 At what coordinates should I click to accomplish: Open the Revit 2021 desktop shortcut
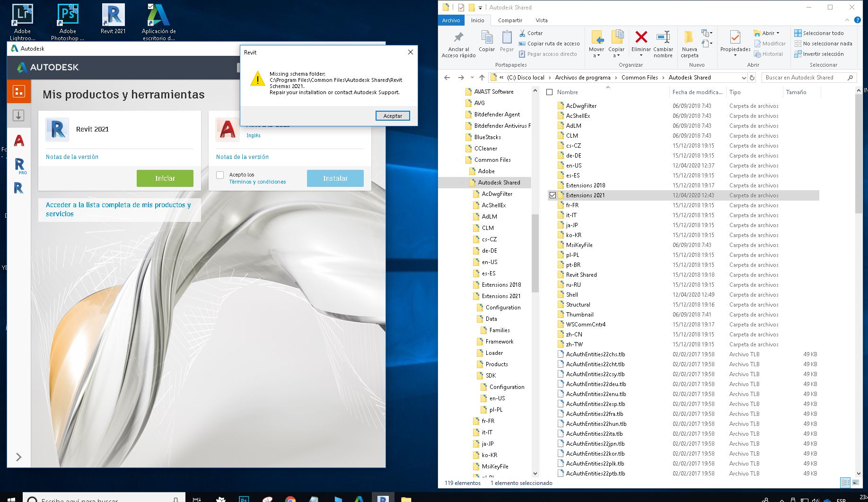pyautogui.click(x=113, y=19)
